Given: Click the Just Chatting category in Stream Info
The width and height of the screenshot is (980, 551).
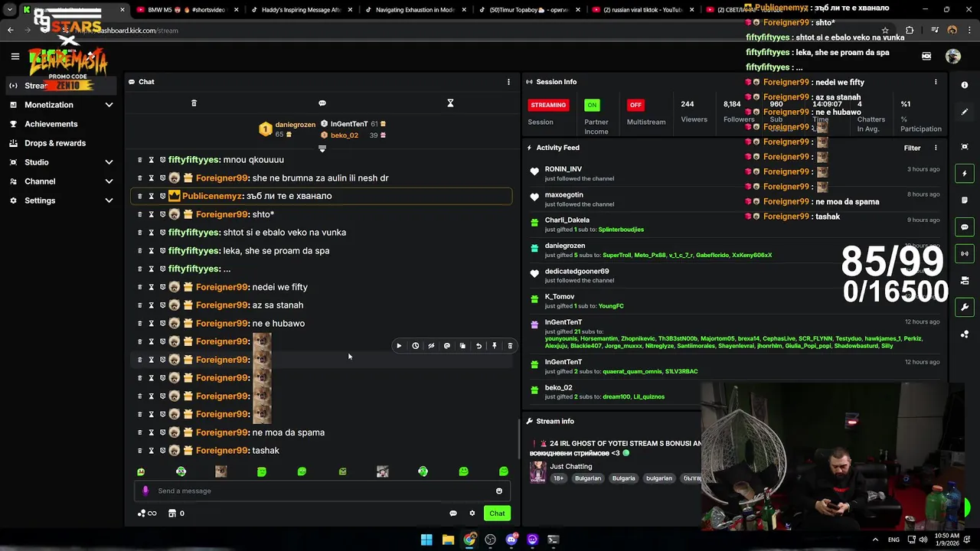Looking at the screenshot, I should pos(571,467).
